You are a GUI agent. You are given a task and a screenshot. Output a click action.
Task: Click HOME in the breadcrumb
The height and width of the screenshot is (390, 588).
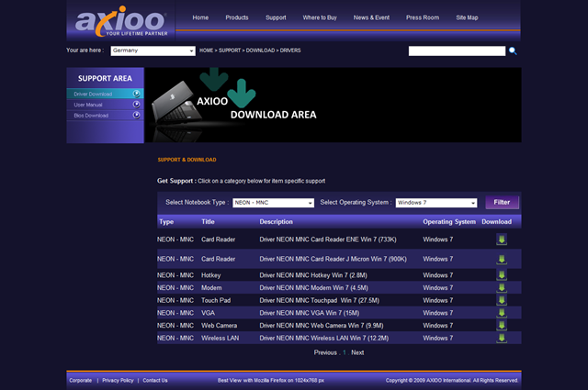[x=206, y=50]
